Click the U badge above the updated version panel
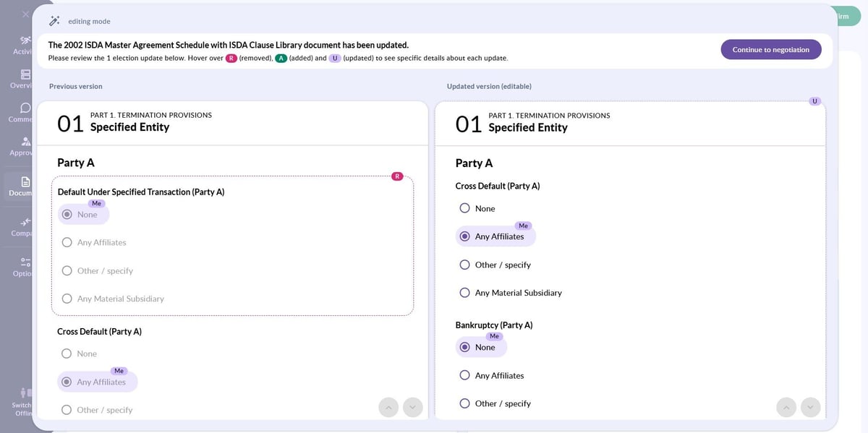 (x=814, y=100)
